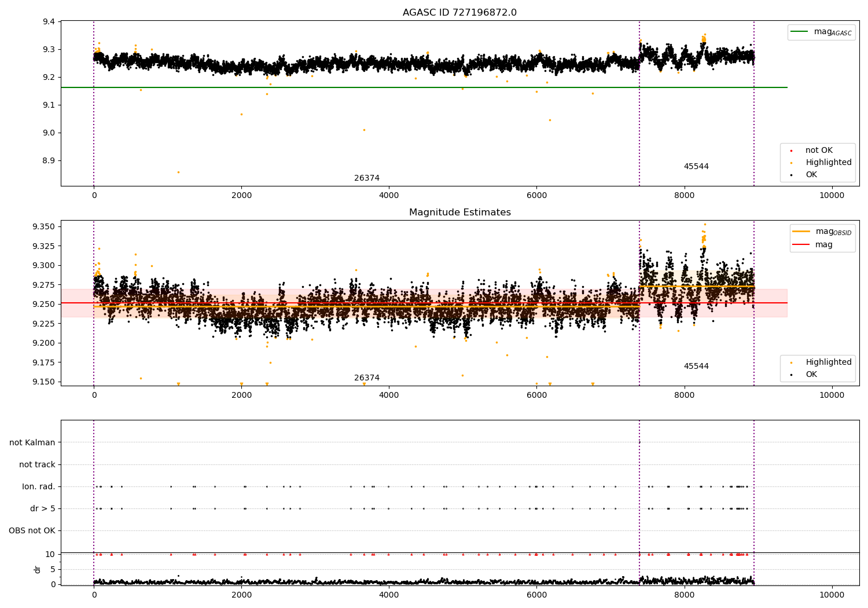The width and height of the screenshot is (868, 608).
Task: Click the 'Highlighted' legend entry in the top plot
Action: click(x=828, y=163)
